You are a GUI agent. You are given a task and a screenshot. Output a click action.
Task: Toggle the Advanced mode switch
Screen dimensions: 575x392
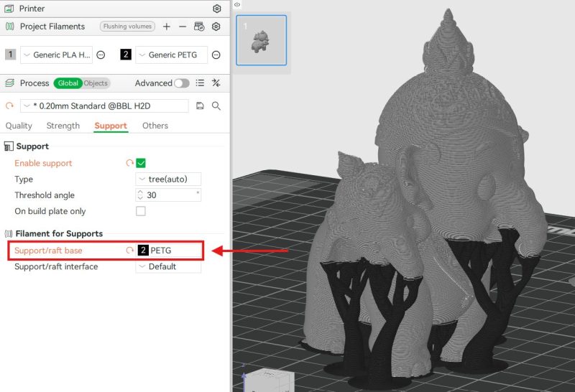pos(182,83)
